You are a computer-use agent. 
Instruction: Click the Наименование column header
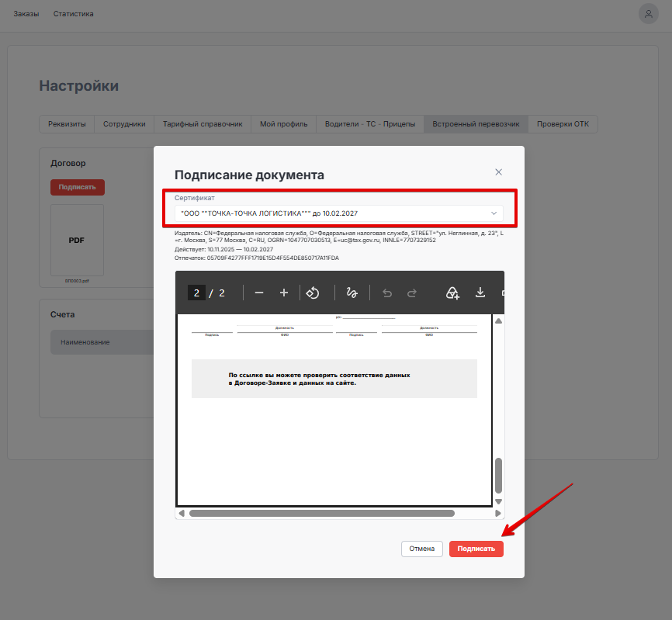point(85,342)
